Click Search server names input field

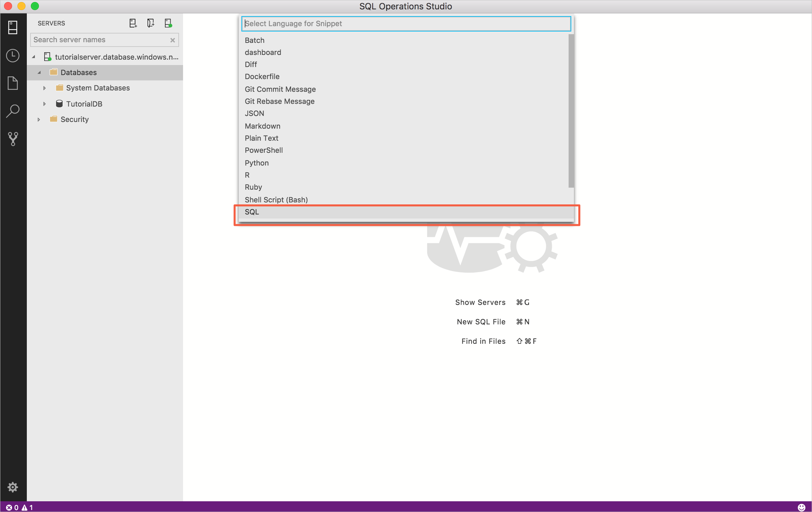[105, 40]
